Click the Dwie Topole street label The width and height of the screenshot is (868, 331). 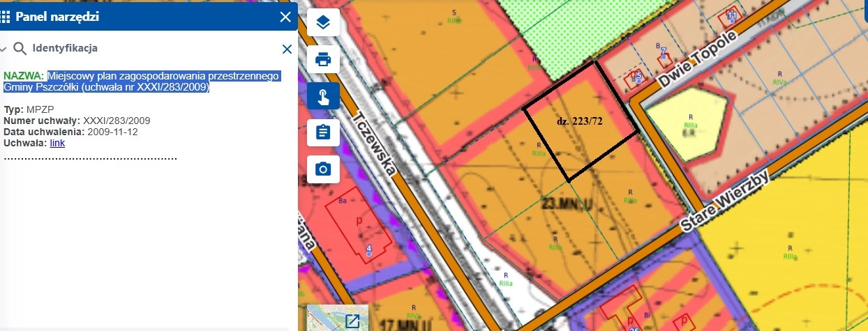[697, 61]
